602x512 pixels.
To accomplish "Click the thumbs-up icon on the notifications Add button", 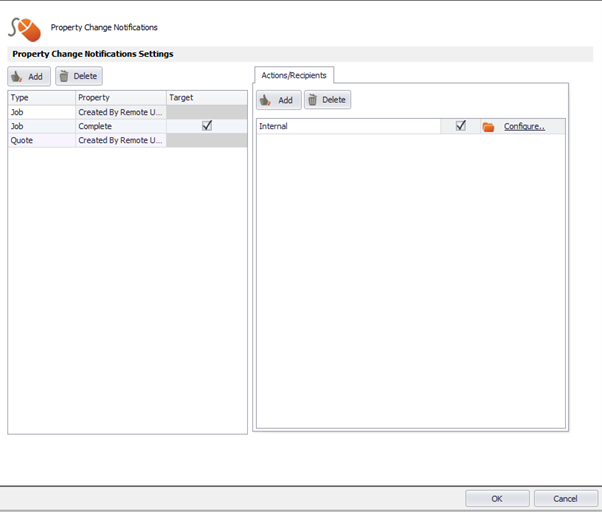I will (x=16, y=76).
